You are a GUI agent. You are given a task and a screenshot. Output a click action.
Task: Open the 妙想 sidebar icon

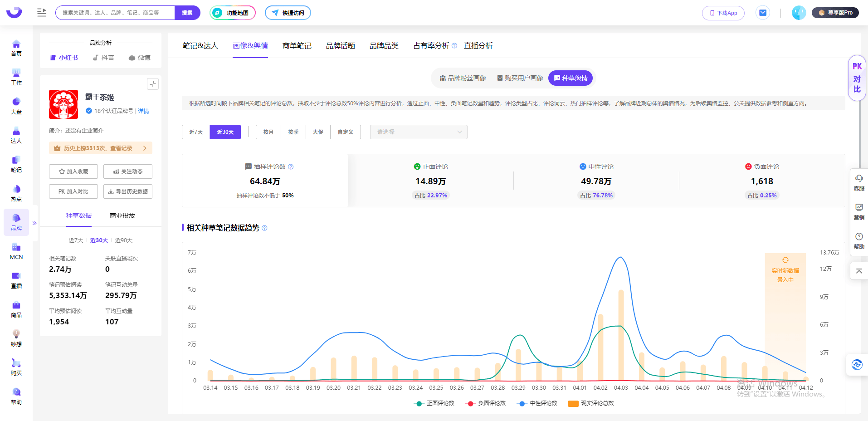point(16,338)
